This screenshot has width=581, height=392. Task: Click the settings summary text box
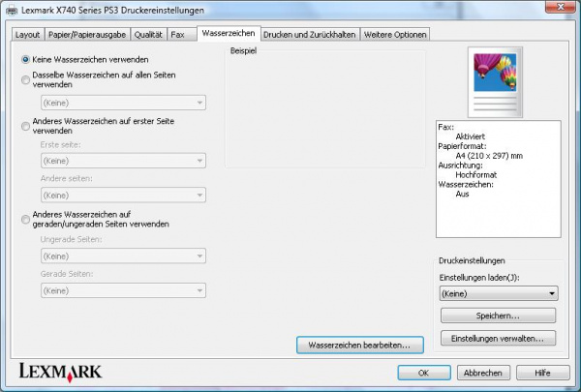click(498, 177)
